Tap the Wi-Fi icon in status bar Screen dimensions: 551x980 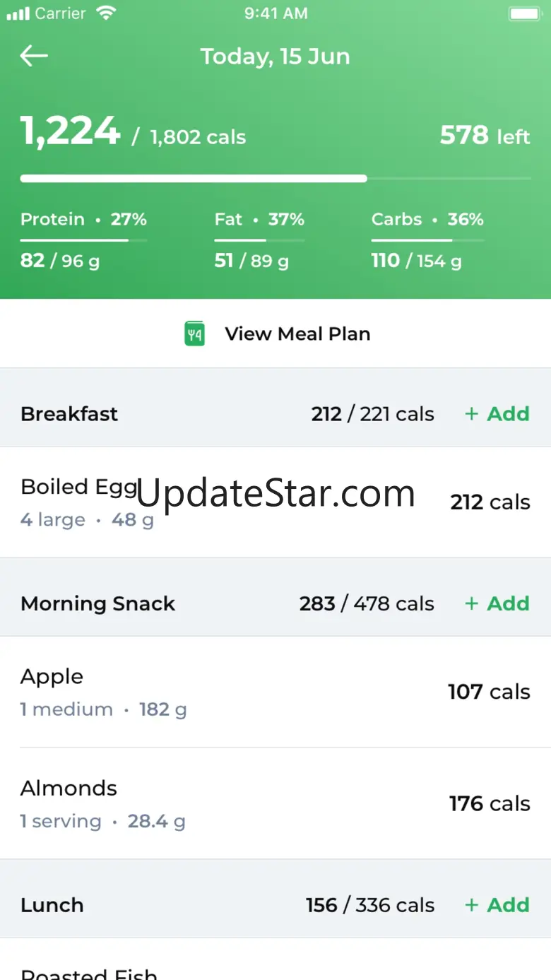[106, 13]
